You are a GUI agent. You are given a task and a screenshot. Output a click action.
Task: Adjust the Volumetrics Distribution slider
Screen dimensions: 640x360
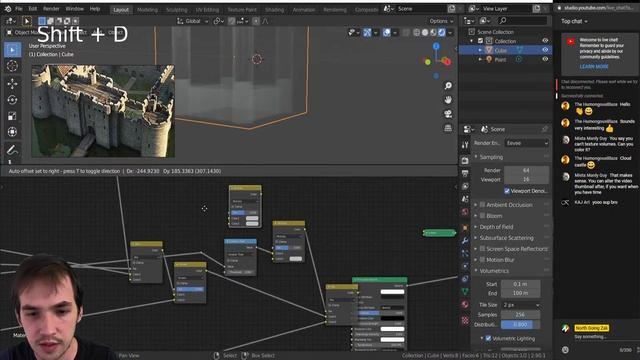pos(520,325)
